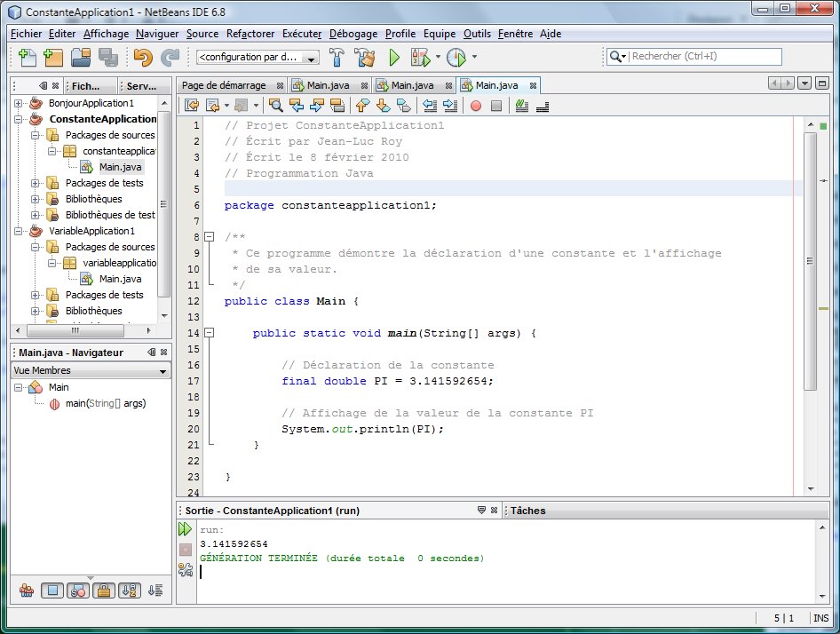Collapse the Main class node in the Navigateur
This screenshot has width=840, height=634.
(x=19, y=387)
